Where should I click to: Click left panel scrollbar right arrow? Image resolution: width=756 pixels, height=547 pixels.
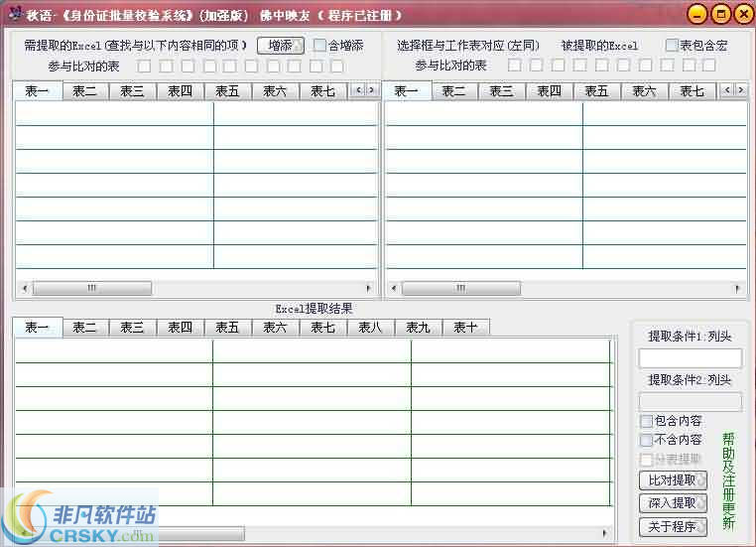click(x=369, y=288)
